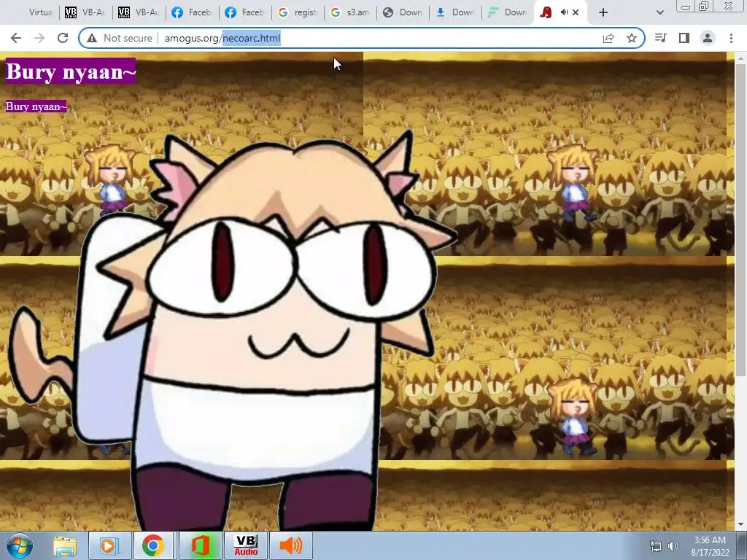This screenshot has height=560, width=747.
Task: Expand the tab search chevron
Action: pos(659,13)
